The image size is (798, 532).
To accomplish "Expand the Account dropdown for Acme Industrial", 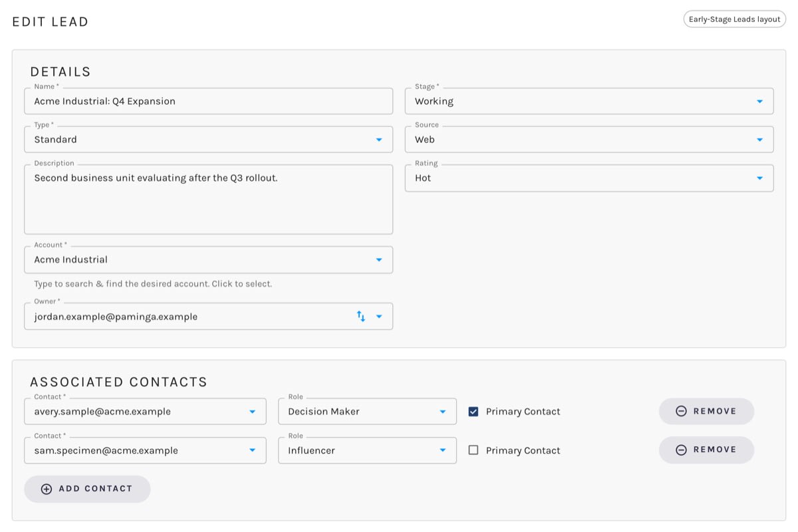I will (x=208, y=260).
